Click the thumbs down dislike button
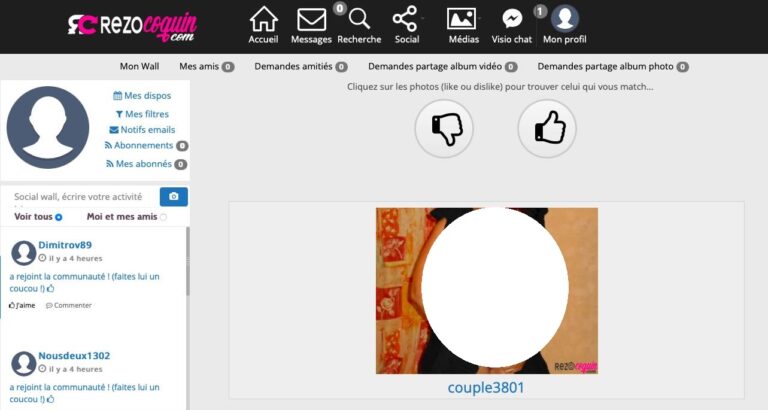The width and height of the screenshot is (768, 410). [444, 129]
